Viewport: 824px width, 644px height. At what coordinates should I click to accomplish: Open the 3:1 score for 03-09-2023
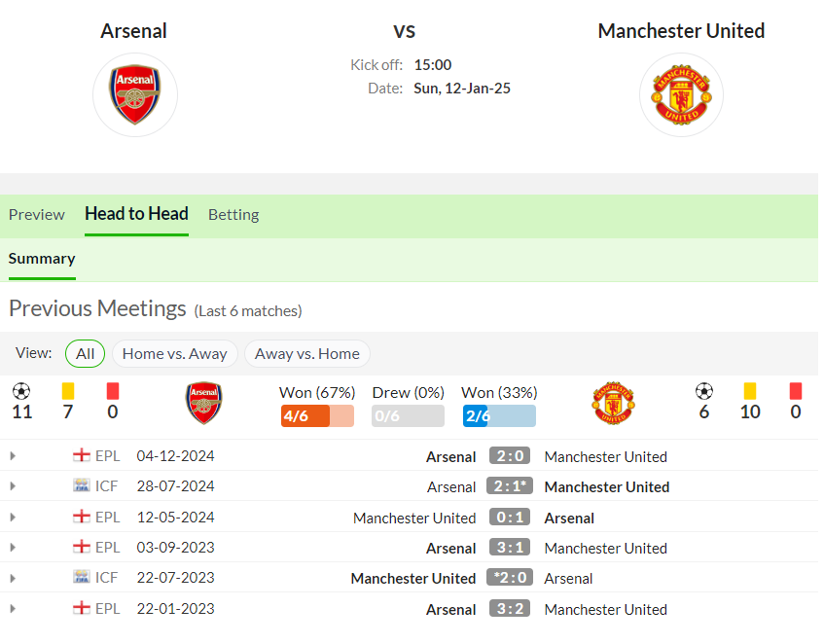click(x=510, y=548)
